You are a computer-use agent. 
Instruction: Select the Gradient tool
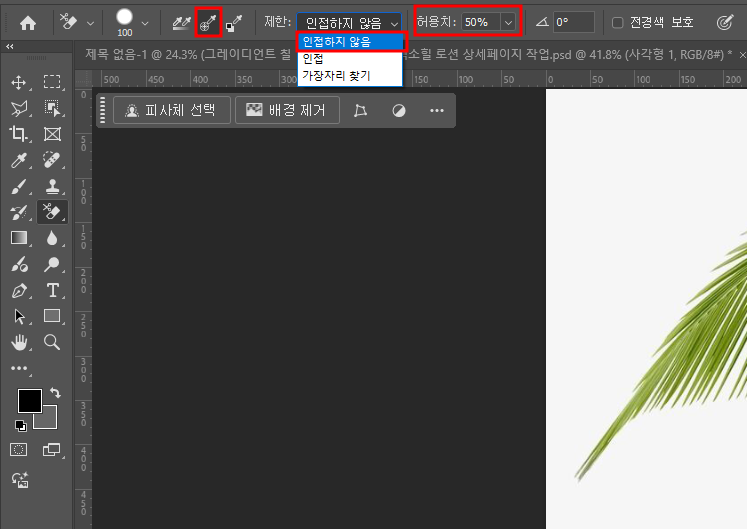(x=19, y=238)
